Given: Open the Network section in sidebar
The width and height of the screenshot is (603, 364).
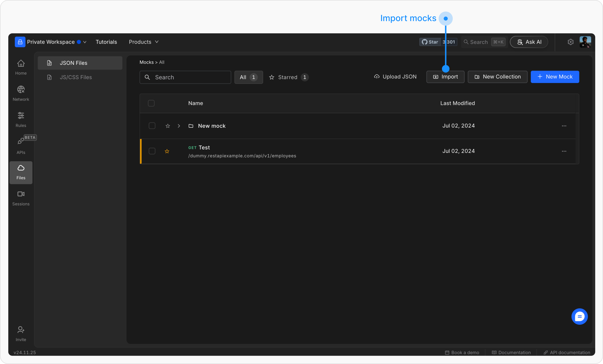Looking at the screenshot, I should tap(21, 93).
